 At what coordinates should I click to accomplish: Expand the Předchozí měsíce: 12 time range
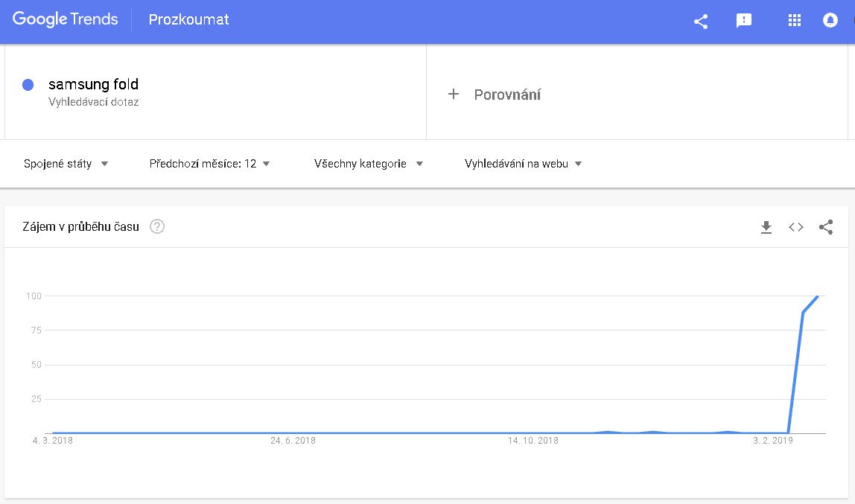coord(209,164)
